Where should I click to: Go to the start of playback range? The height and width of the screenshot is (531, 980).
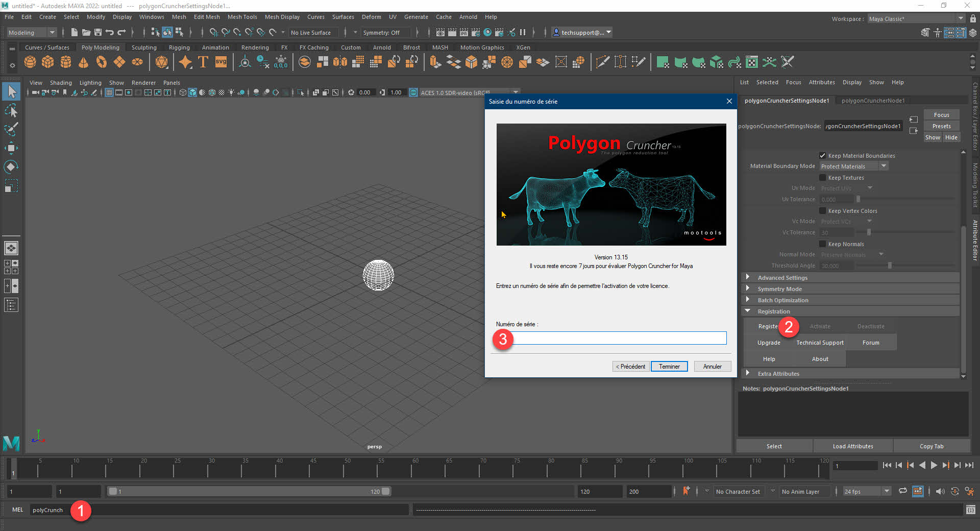[x=887, y=465]
